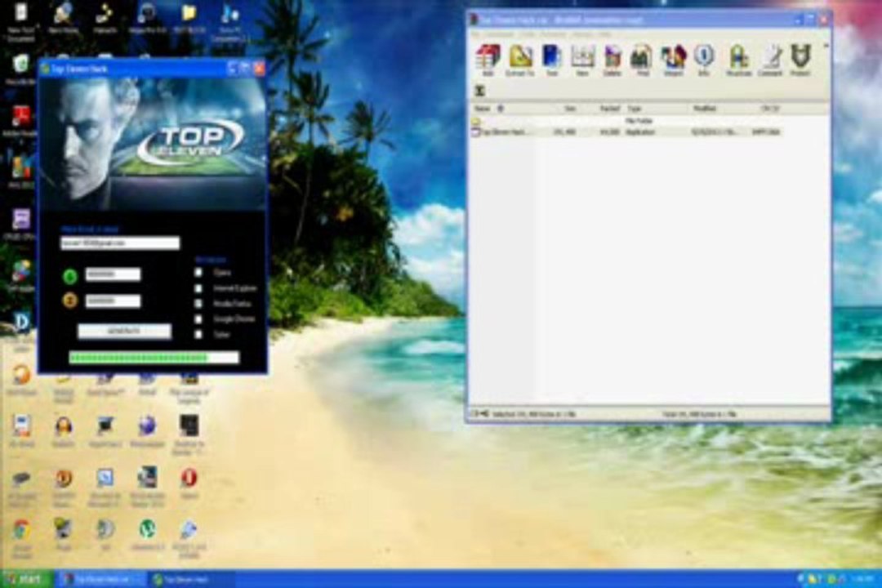Click the Delete icon in WinRAR toolbar
Viewport: 882px width, 588px height.
(x=612, y=60)
